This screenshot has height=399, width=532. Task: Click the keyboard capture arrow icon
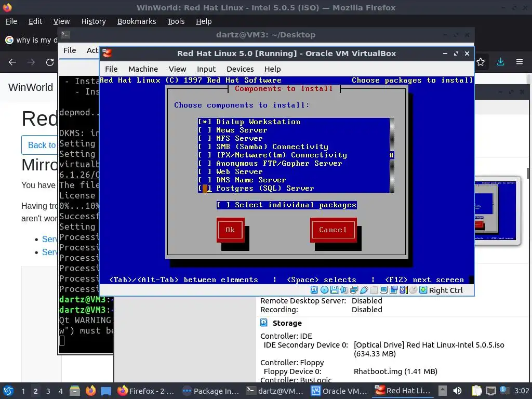[x=423, y=290]
